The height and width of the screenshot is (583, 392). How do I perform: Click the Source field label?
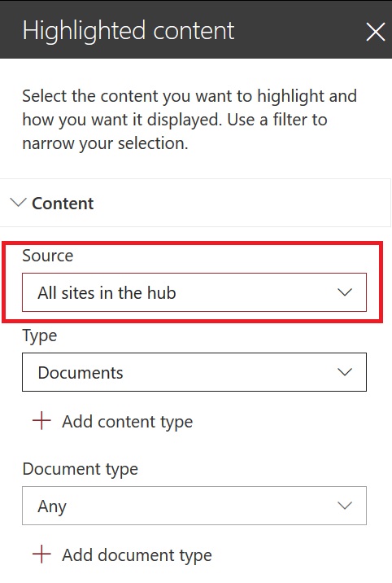[48, 256]
